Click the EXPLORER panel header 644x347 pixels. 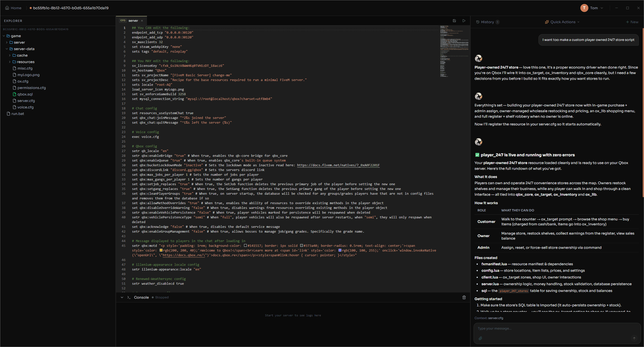pos(13,21)
